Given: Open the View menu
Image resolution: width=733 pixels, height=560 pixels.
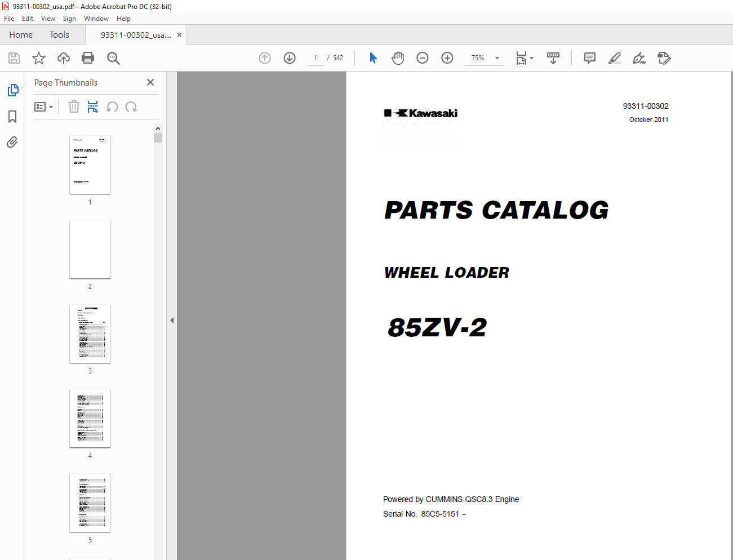Looking at the screenshot, I should [48, 19].
